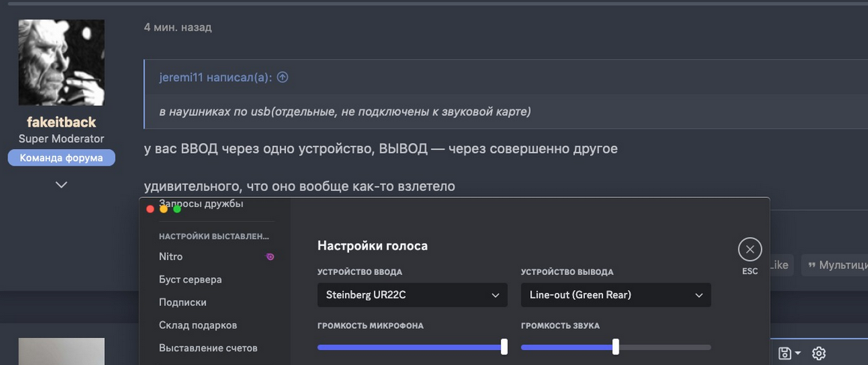Open the fakeitback username profile link
Screen dimensions: 868x365
61,122
